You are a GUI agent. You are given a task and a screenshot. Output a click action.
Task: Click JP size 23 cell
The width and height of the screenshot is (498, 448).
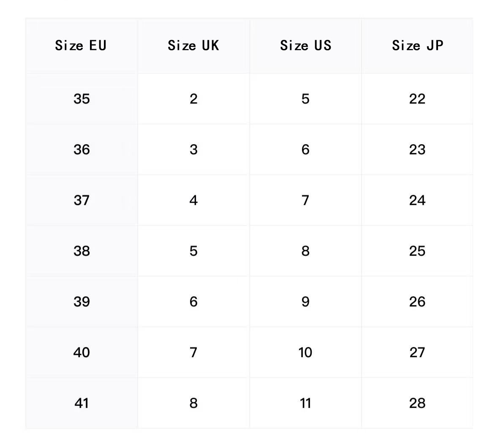click(417, 150)
